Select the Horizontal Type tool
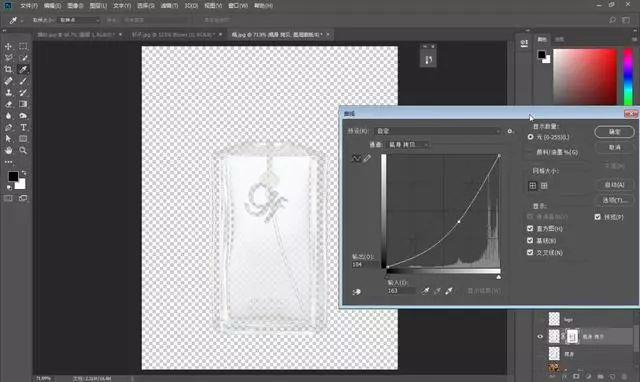The width and height of the screenshot is (640, 382). pyautogui.click(x=23, y=127)
